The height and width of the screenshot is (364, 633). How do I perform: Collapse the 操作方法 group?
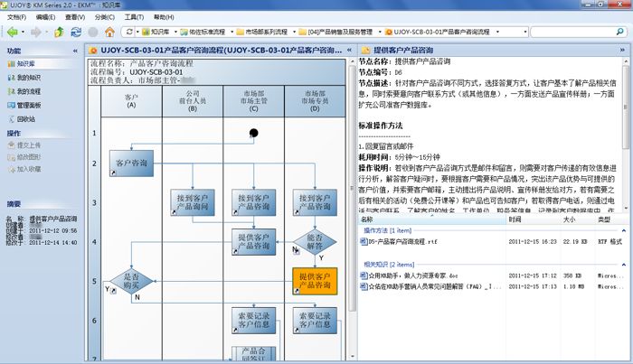pos(623,230)
